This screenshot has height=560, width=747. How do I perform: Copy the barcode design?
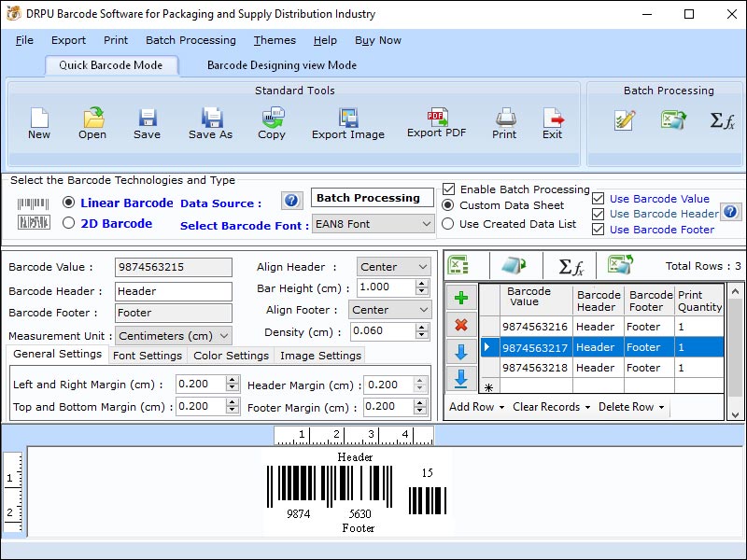pyautogui.click(x=272, y=121)
